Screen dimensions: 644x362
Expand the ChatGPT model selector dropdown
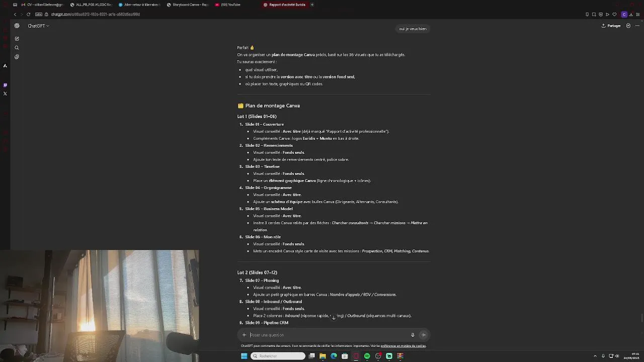coord(38,26)
